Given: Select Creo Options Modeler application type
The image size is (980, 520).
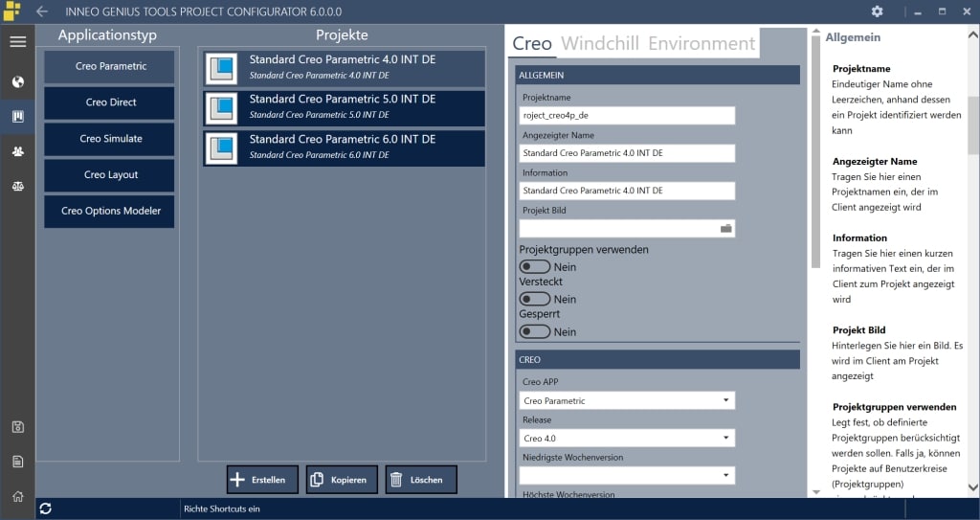Looking at the screenshot, I should (x=109, y=212).
